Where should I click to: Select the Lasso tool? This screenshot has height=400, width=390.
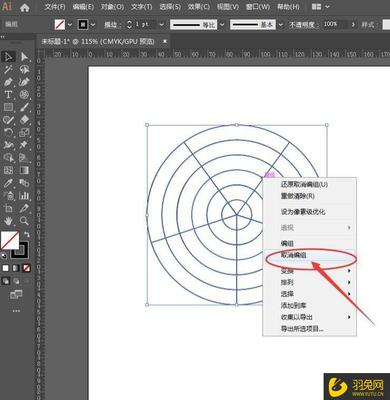(24, 69)
